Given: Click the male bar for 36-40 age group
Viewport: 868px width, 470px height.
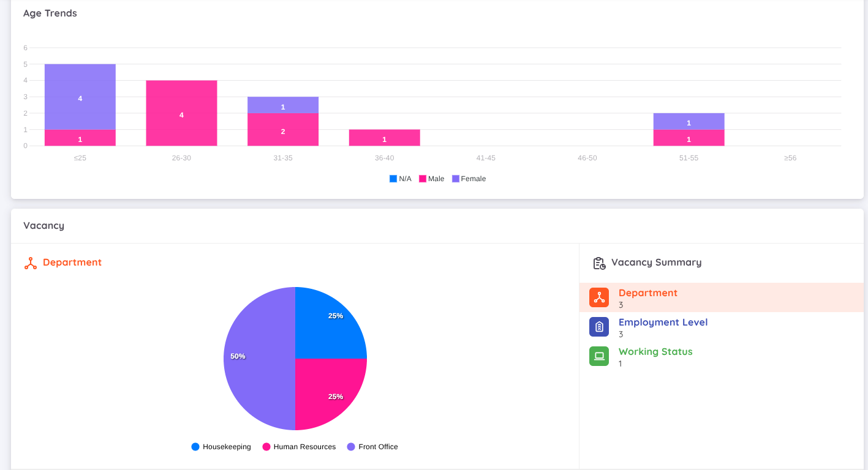Looking at the screenshot, I should 384,138.
